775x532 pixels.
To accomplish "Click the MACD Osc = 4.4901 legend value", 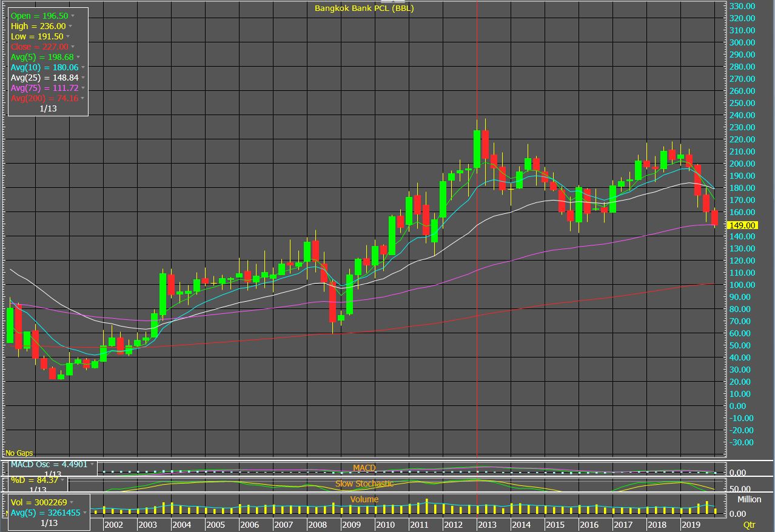I will [49, 465].
